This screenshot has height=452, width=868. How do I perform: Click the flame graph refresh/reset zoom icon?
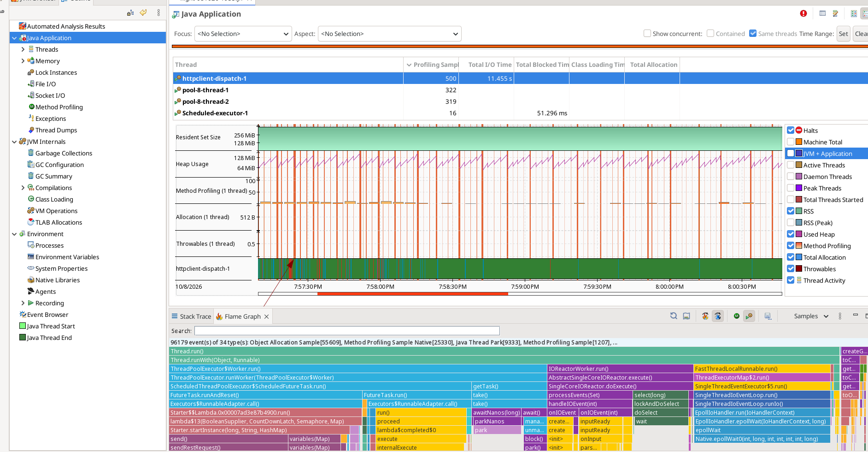click(674, 316)
